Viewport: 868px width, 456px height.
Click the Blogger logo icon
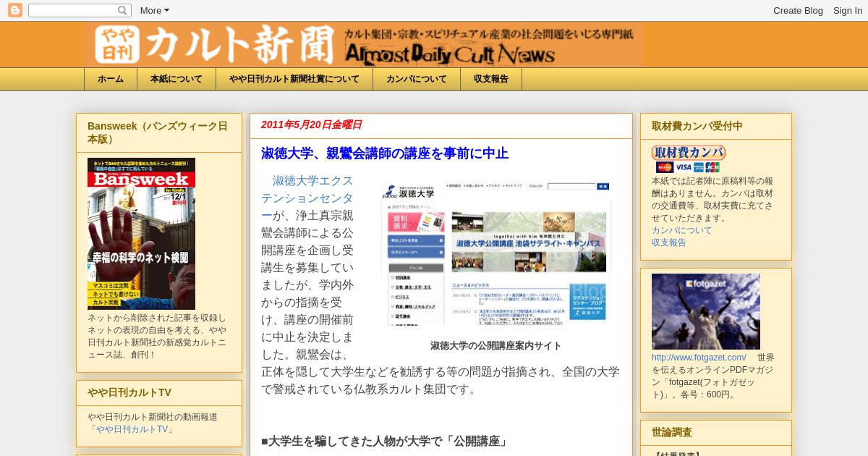tap(14, 10)
